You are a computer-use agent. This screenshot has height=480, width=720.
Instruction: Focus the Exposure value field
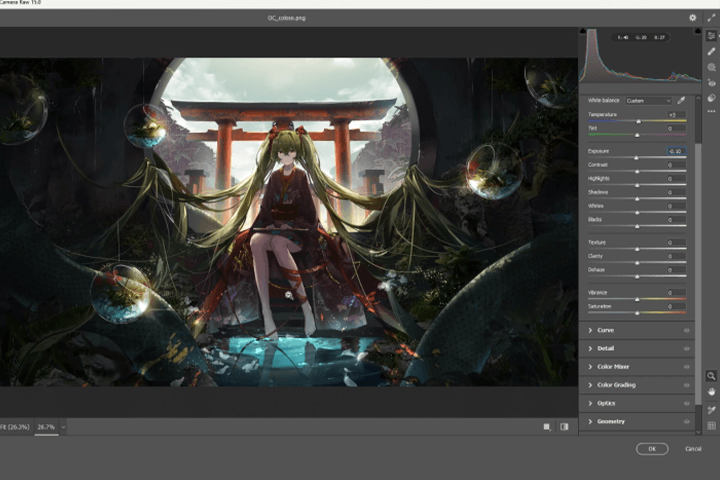pos(676,151)
